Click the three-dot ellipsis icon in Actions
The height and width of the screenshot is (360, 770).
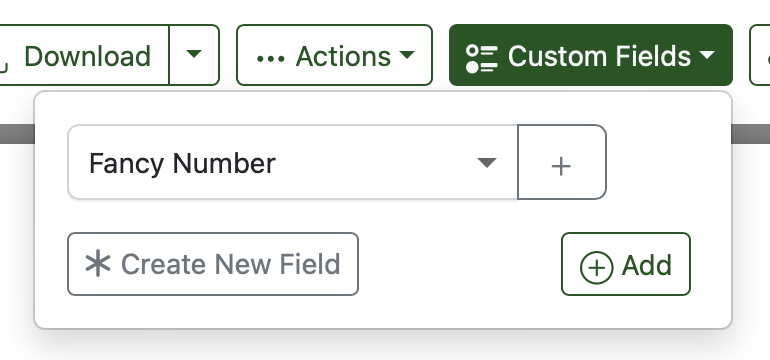pyautogui.click(x=271, y=59)
